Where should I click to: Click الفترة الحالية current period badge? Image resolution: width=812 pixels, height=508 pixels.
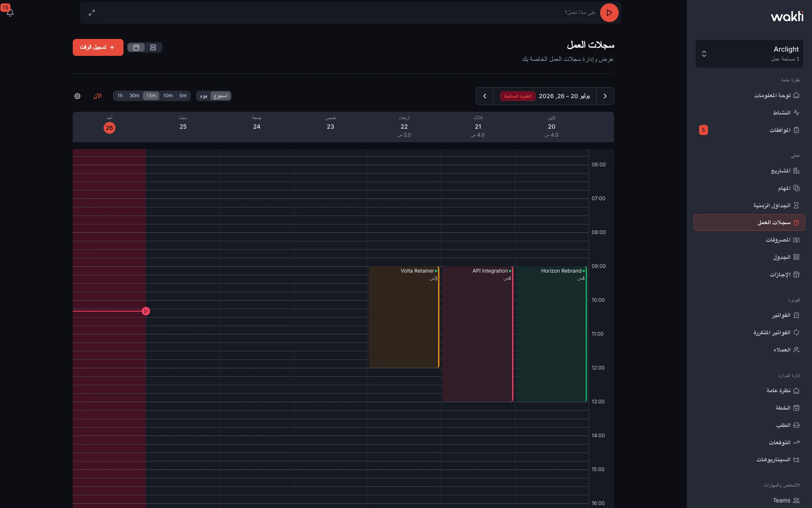click(518, 96)
